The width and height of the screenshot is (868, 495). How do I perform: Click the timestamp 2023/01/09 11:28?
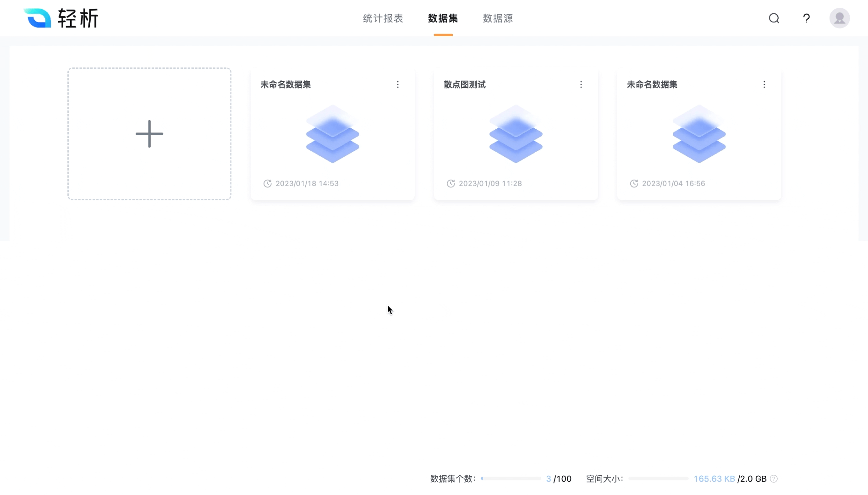coord(490,183)
